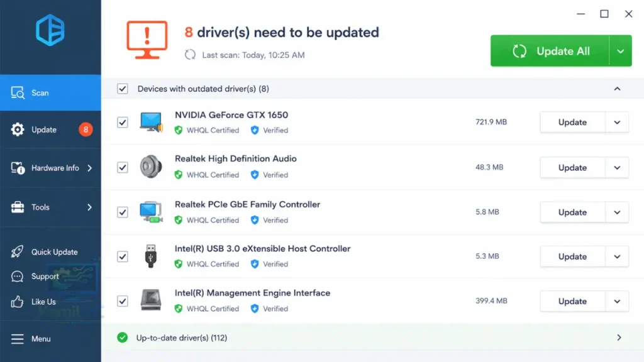Uncheck the NVIDIA GeForce GTX 1650 checkbox
Screen dimensions: 644x362
click(123, 123)
